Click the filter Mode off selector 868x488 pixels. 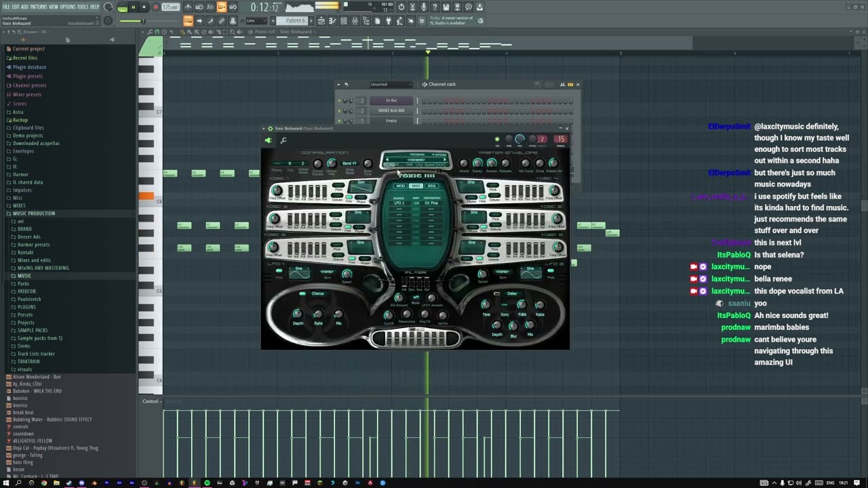pos(416,298)
